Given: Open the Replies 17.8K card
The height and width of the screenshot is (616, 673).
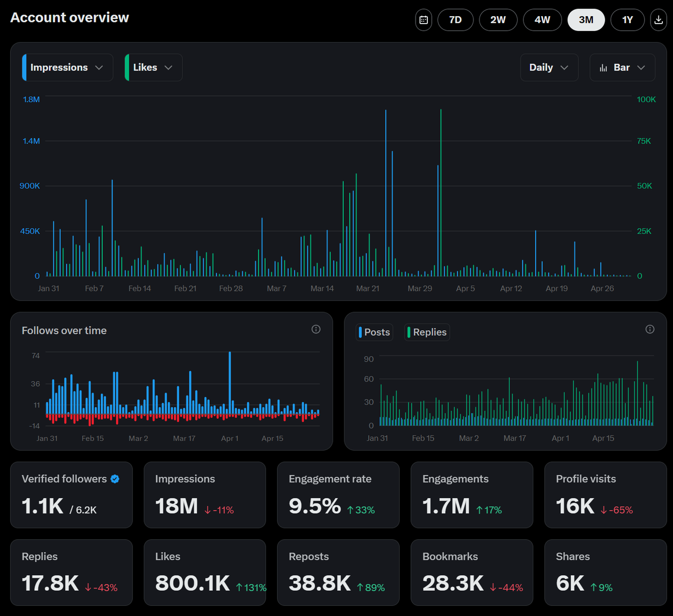Looking at the screenshot, I should [x=71, y=572].
